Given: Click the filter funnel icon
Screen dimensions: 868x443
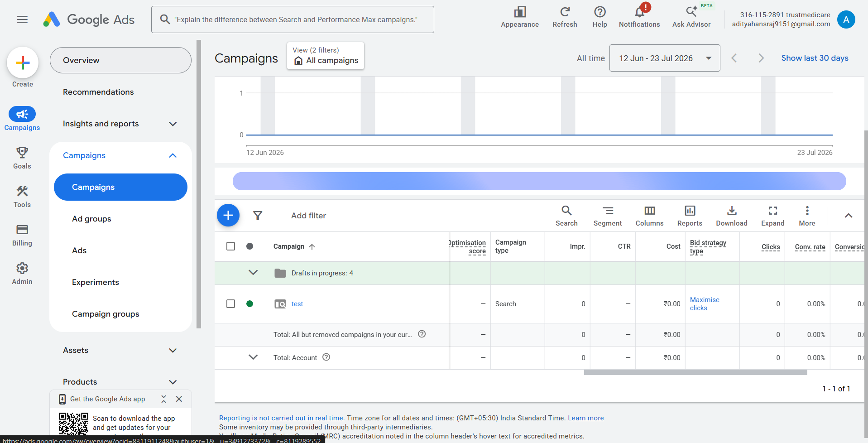Looking at the screenshot, I should click(258, 216).
